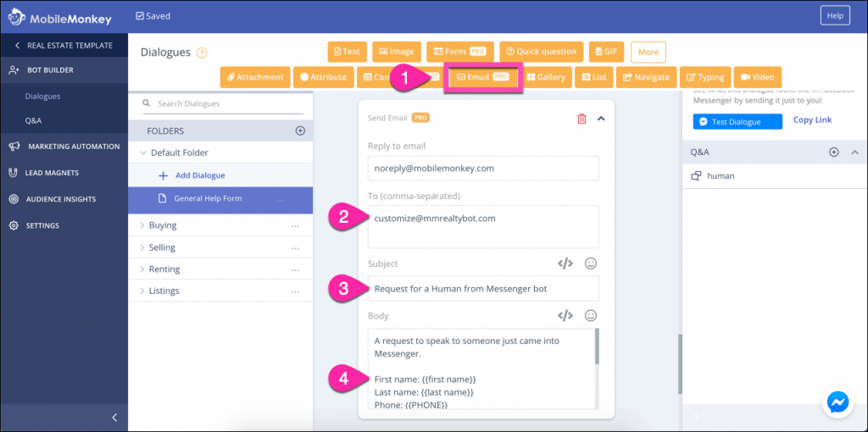This screenshot has width=868, height=432.
Task: Select the General Help Form dialogue
Action: (x=220, y=198)
